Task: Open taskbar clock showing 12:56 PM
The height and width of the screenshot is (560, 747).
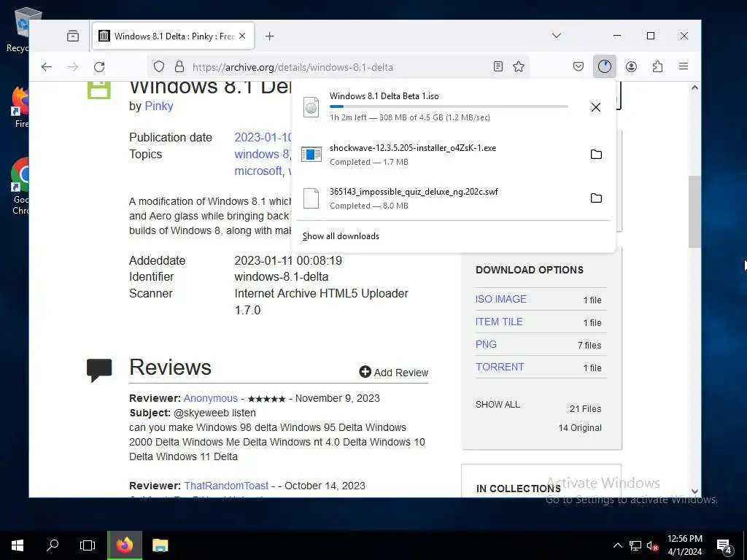Action: click(x=684, y=545)
